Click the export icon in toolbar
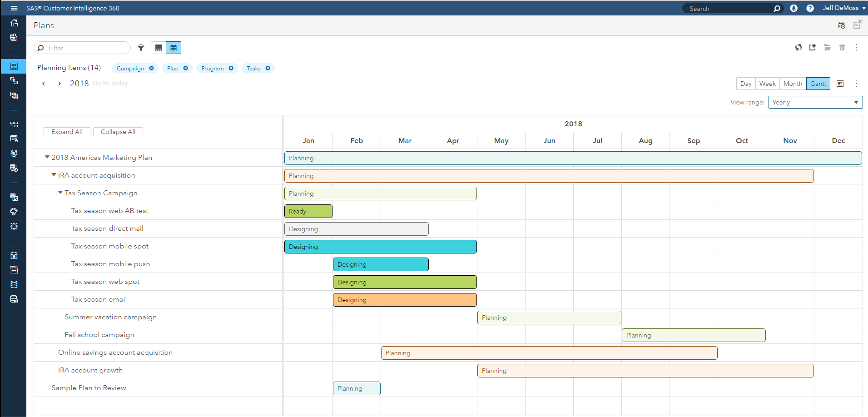This screenshot has width=868, height=417. [x=813, y=47]
